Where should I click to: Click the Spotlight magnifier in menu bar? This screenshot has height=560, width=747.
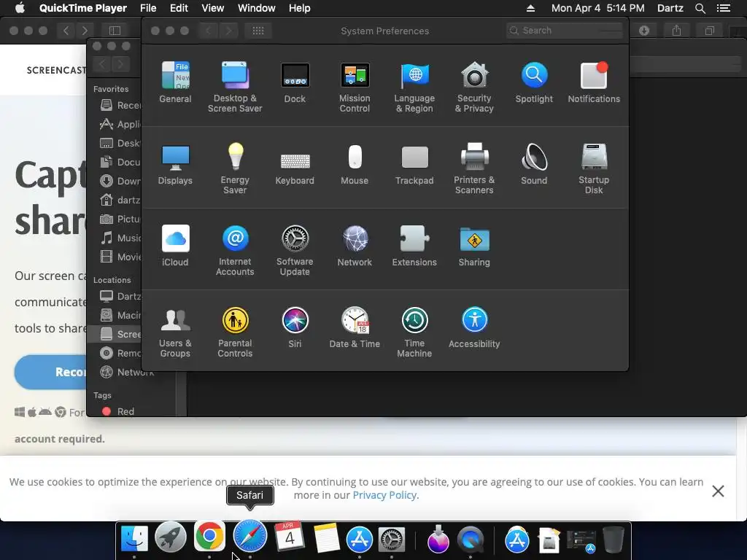(x=700, y=8)
